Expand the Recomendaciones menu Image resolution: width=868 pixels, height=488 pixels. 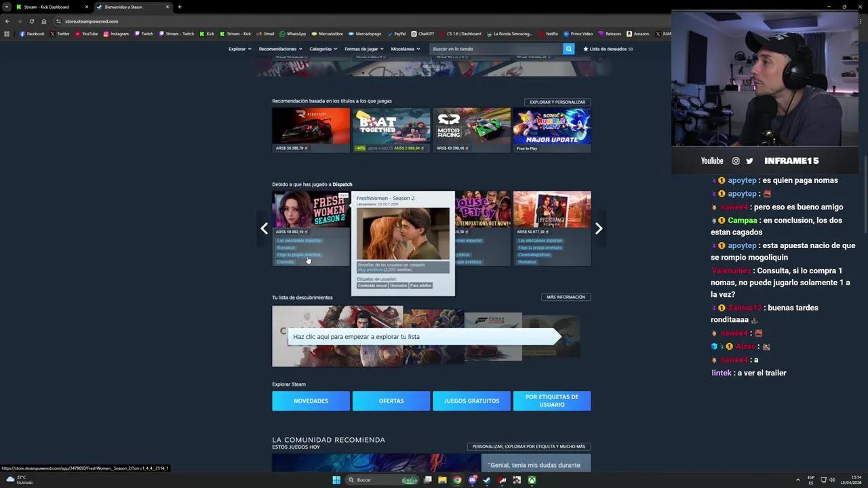280,49
